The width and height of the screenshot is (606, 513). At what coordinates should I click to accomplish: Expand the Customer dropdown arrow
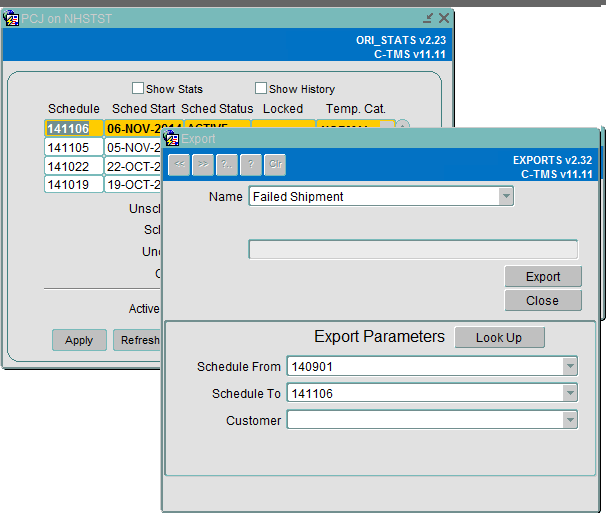[570, 420]
